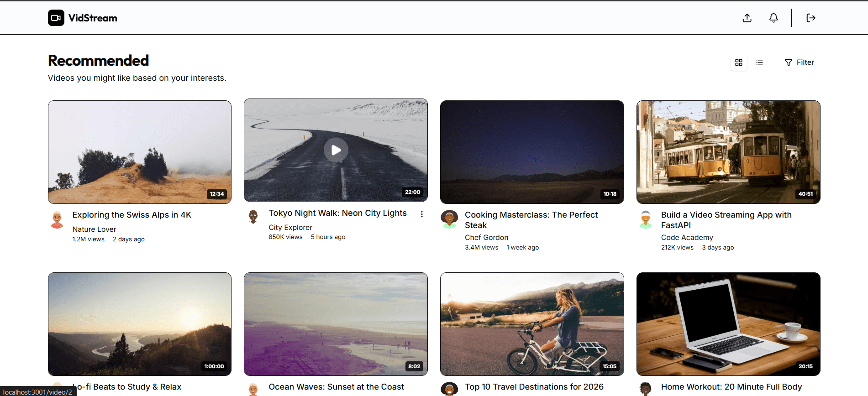Click the 12:34 duration badge

[x=217, y=194]
